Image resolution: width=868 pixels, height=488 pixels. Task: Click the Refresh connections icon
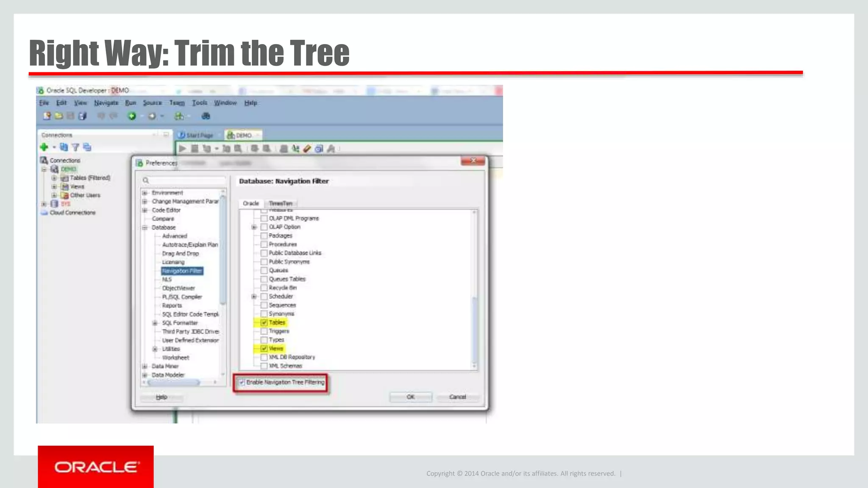point(64,147)
